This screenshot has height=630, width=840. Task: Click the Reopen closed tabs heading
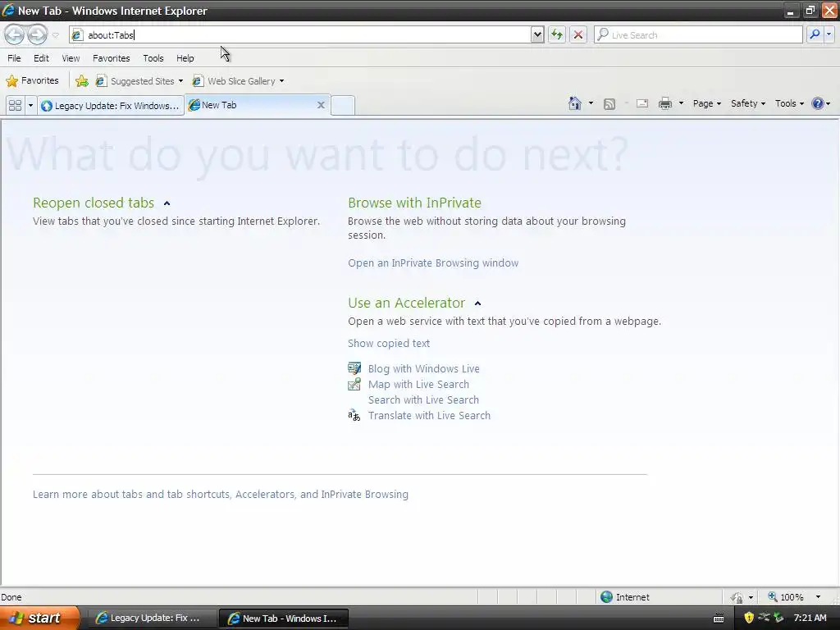click(x=94, y=203)
